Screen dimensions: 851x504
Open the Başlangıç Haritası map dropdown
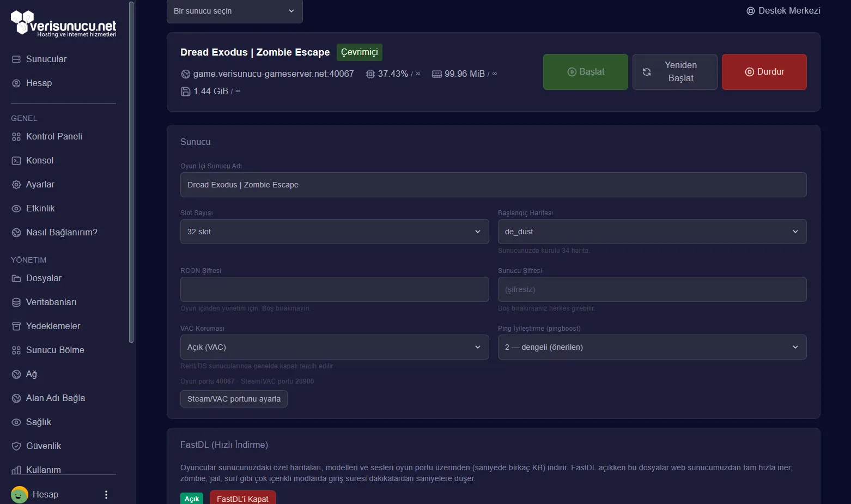[x=652, y=232]
